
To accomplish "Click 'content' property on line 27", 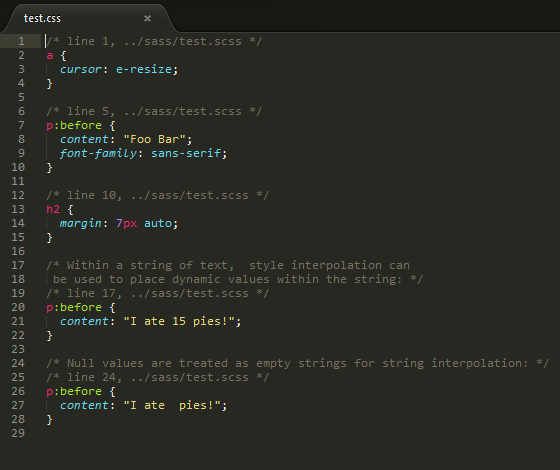I will coord(84,405).
